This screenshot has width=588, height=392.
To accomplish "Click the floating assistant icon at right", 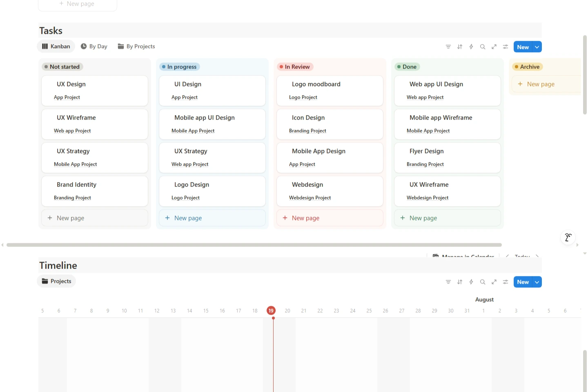I will click(x=568, y=237).
